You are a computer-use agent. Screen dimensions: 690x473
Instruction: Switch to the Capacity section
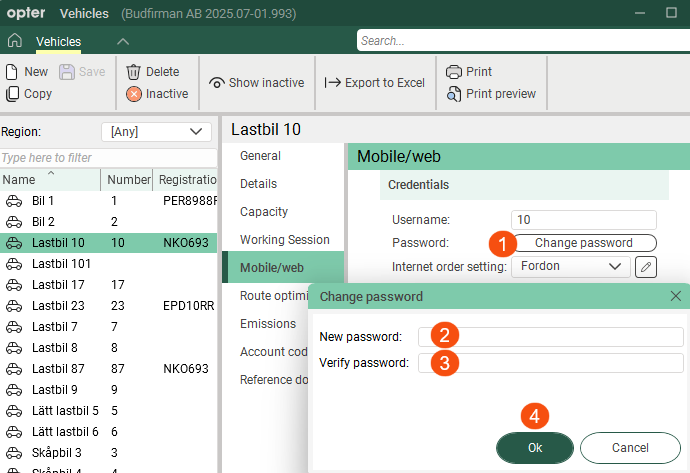pyautogui.click(x=264, y=212)
